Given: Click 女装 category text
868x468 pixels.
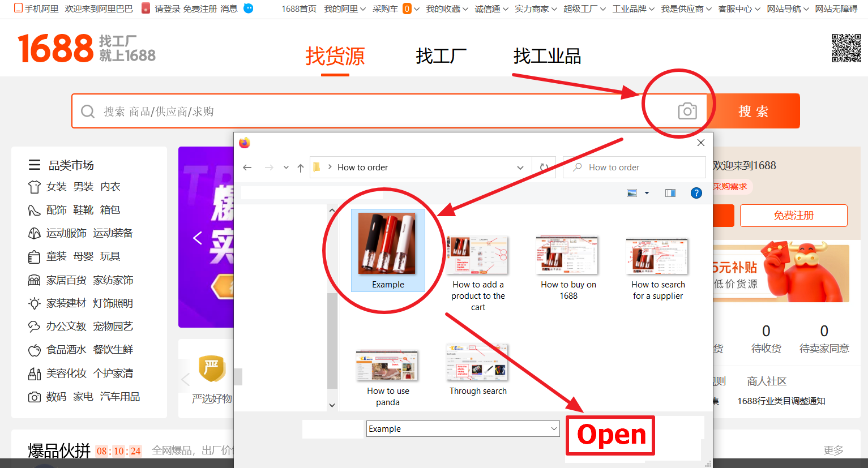Looking at the screenshot, I should 57,187.
